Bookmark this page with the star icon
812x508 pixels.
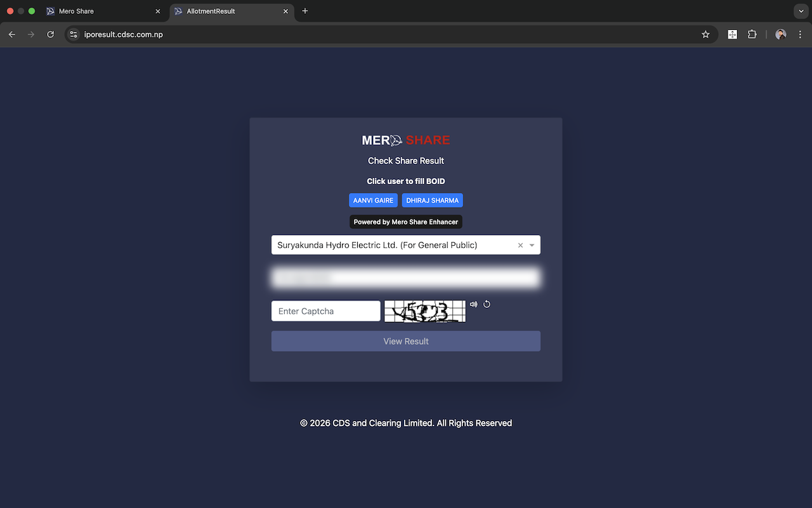pos(705,34)
